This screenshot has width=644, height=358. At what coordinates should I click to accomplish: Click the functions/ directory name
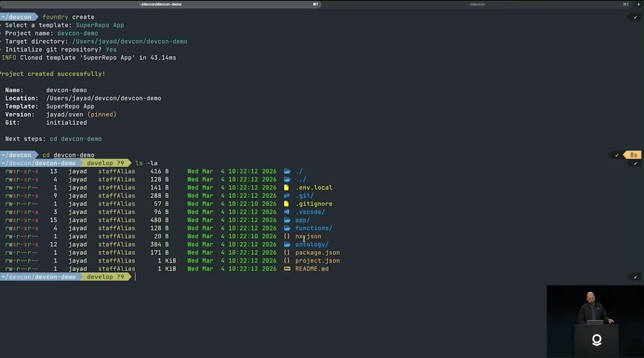click(314, 228)
